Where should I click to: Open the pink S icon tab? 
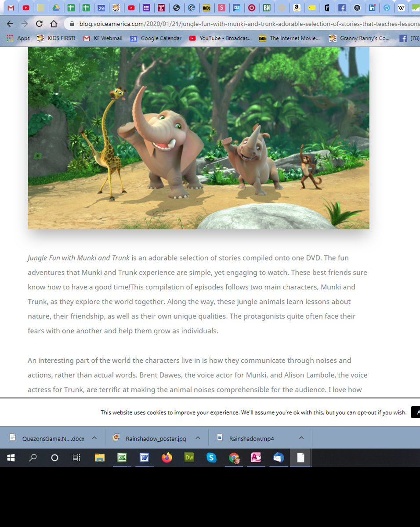point(221,7)
